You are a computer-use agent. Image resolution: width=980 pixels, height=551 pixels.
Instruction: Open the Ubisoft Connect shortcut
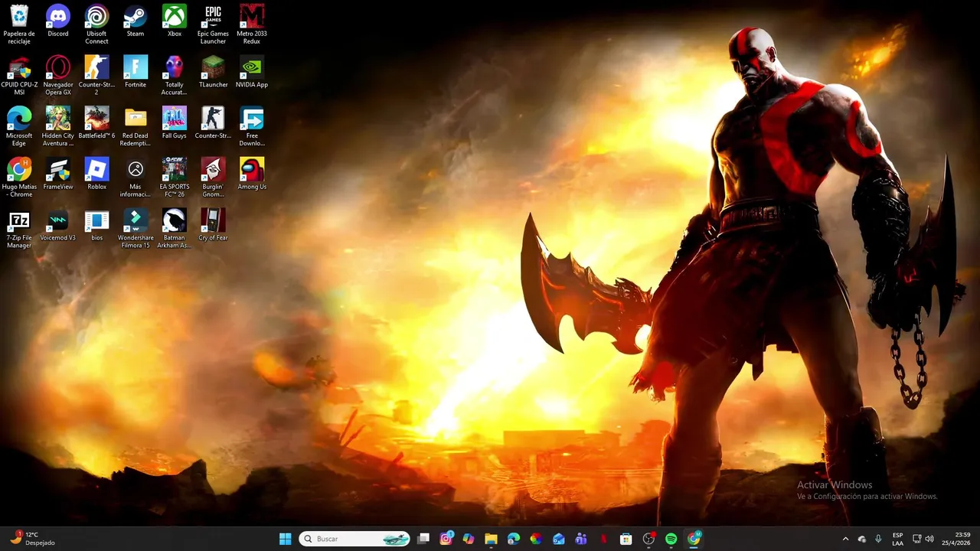[x=96, y=24]
